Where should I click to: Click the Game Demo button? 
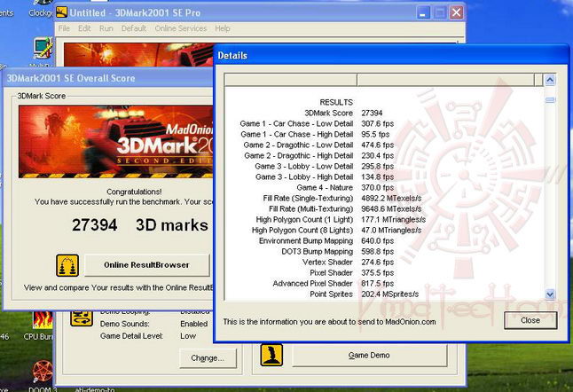[369, 355]
